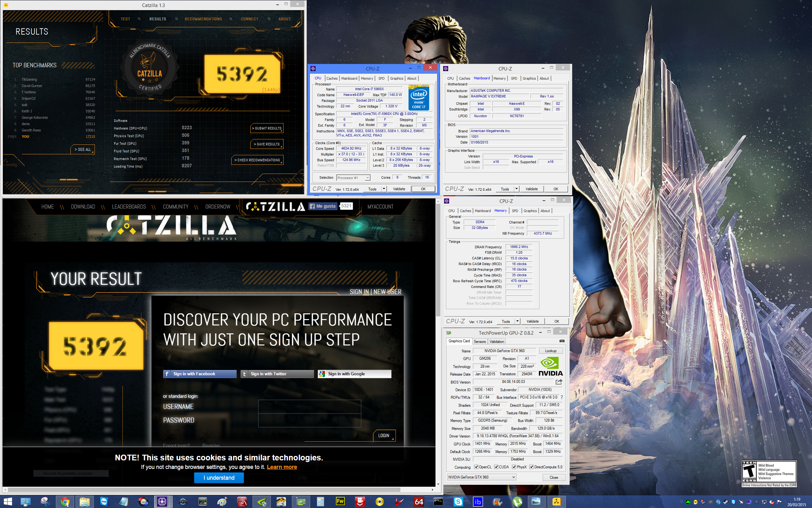The height and width of the screenshot is (508, 812).
Task: Open Command Prompt from the taskbar
Action: [439, 502]
